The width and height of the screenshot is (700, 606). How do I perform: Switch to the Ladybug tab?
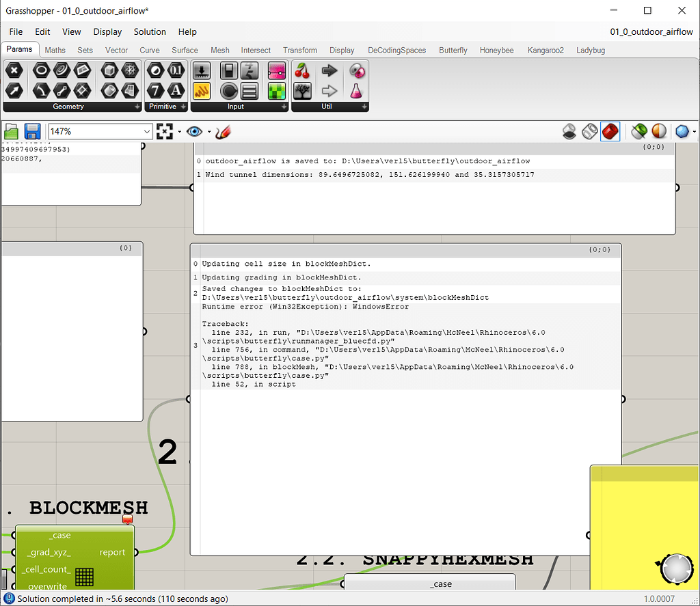click(x=590, y=51)
